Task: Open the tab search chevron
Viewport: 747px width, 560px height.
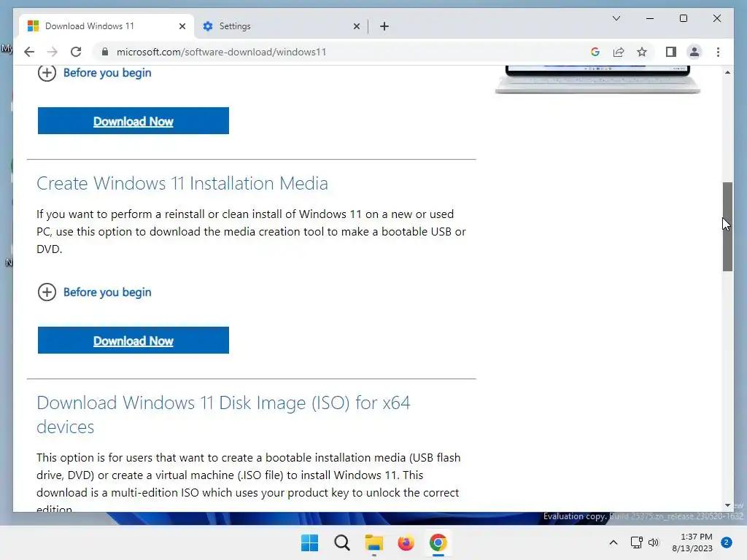Action: point(616,18)
